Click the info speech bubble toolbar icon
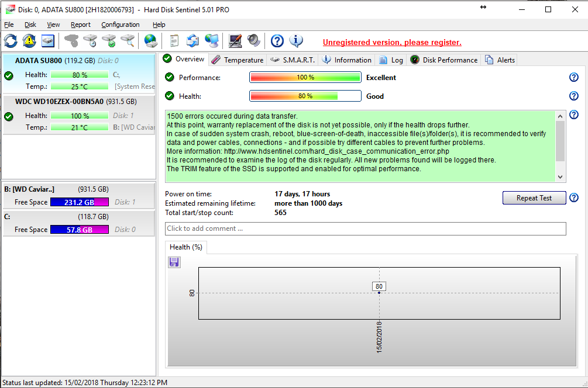 (296, 41)
